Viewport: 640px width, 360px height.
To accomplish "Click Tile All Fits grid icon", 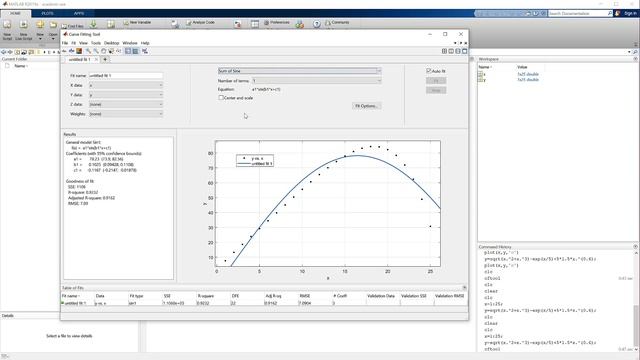I will (x=444, y=51).
